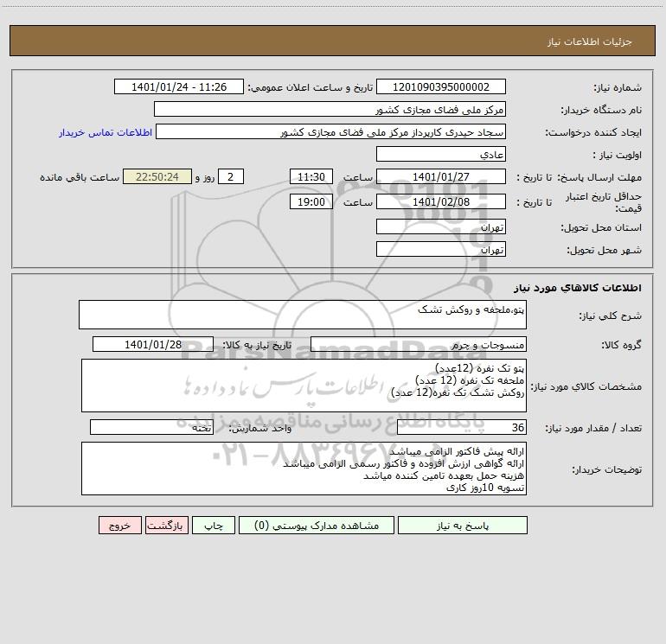The height and width of the screenshot is (644, 666).
Task: Open مشاهده مدارک پیوستی (0) attachments
Action: click(x=317, y=525)
